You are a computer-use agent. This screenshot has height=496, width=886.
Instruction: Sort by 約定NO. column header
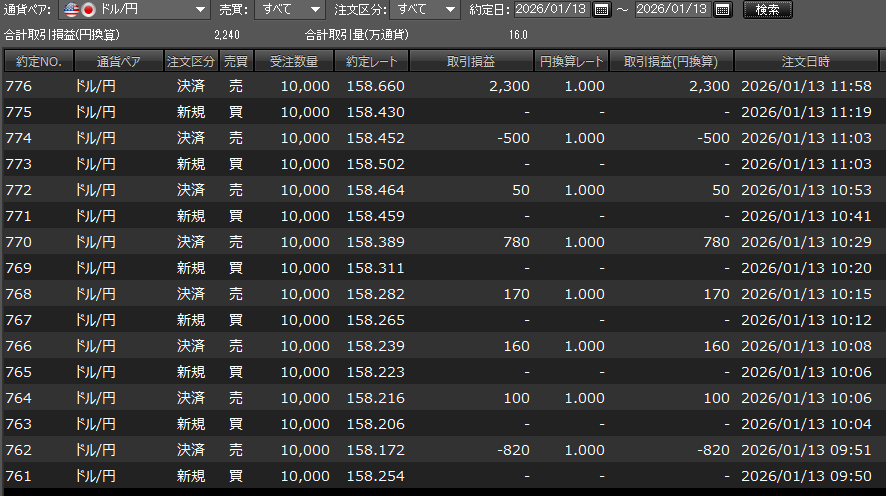tap(33, 61)
